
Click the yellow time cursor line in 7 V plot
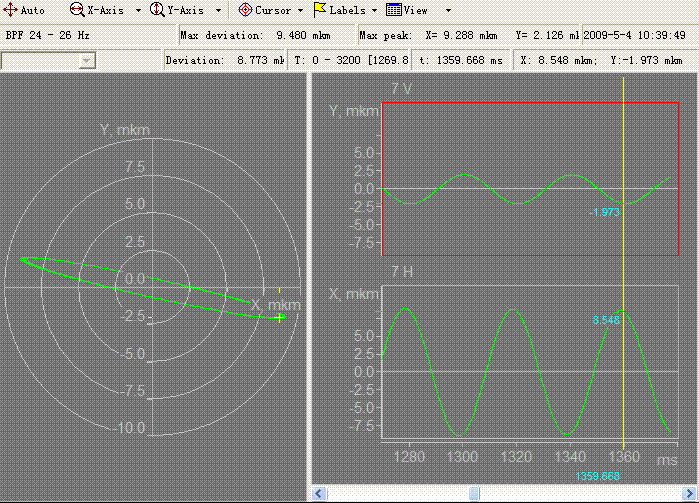coord(623,178)
